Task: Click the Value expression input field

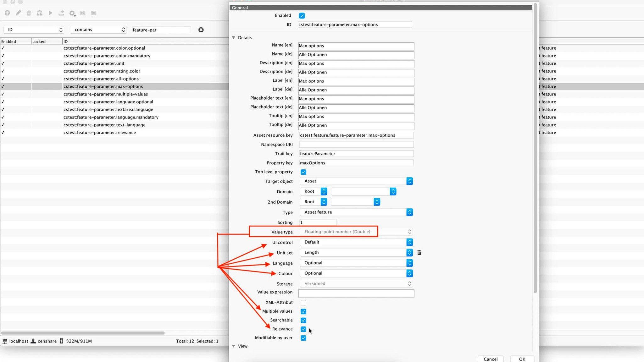Action: [x=356, y=293]
